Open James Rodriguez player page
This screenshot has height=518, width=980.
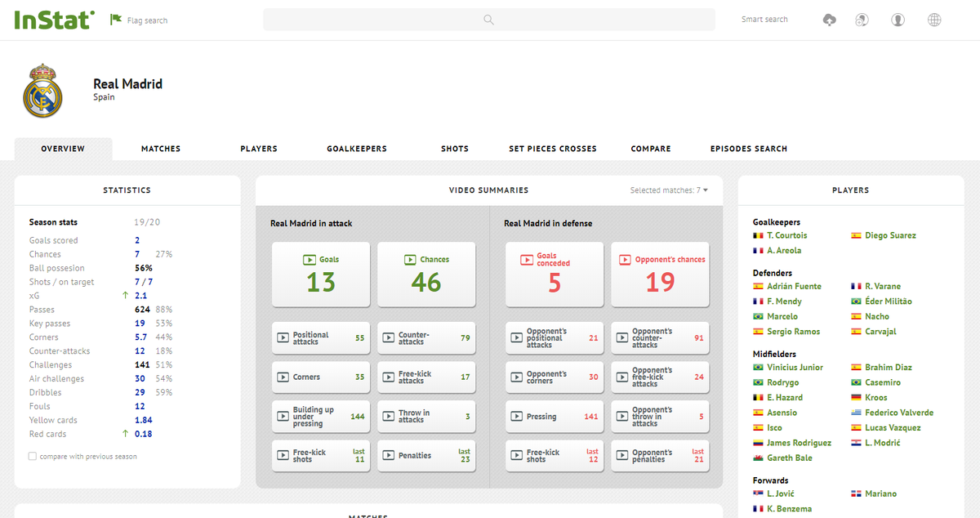point(799,443)
